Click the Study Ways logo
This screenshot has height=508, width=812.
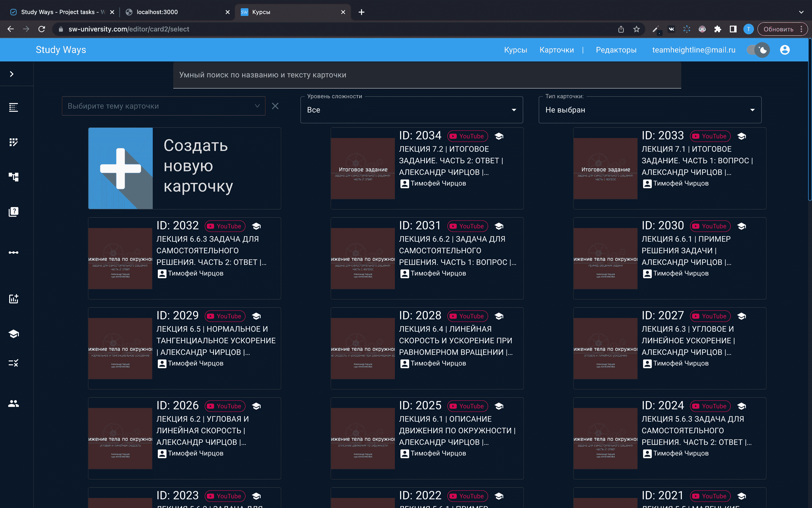pyautogui.click(x=61, y=50)
